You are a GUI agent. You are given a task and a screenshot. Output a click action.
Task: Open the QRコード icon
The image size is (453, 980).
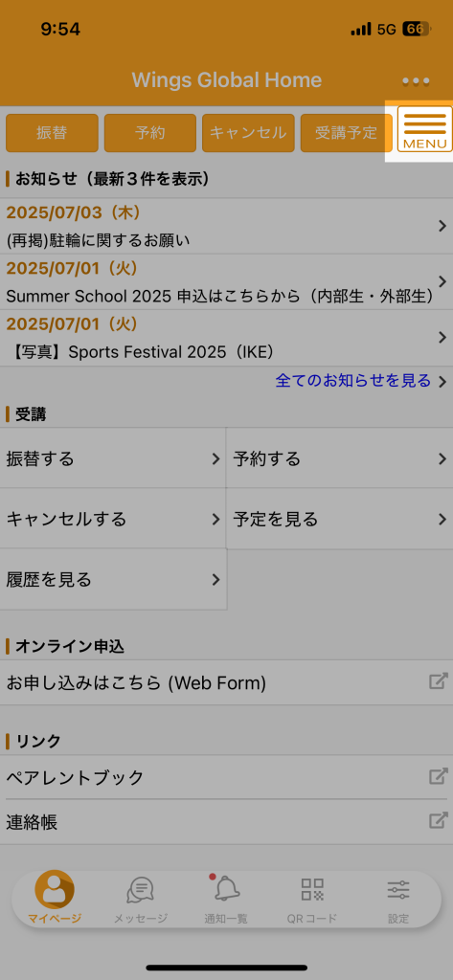[x=312, y=889]
